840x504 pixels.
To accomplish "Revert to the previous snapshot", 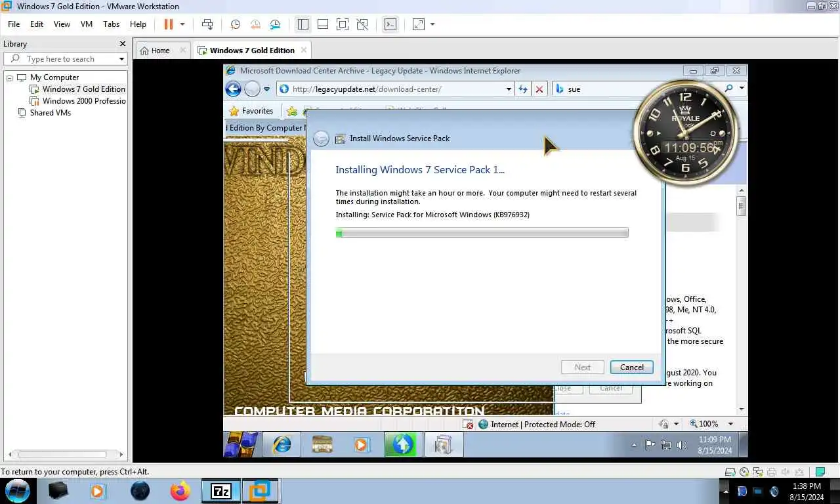I will (x=255, y=24).
